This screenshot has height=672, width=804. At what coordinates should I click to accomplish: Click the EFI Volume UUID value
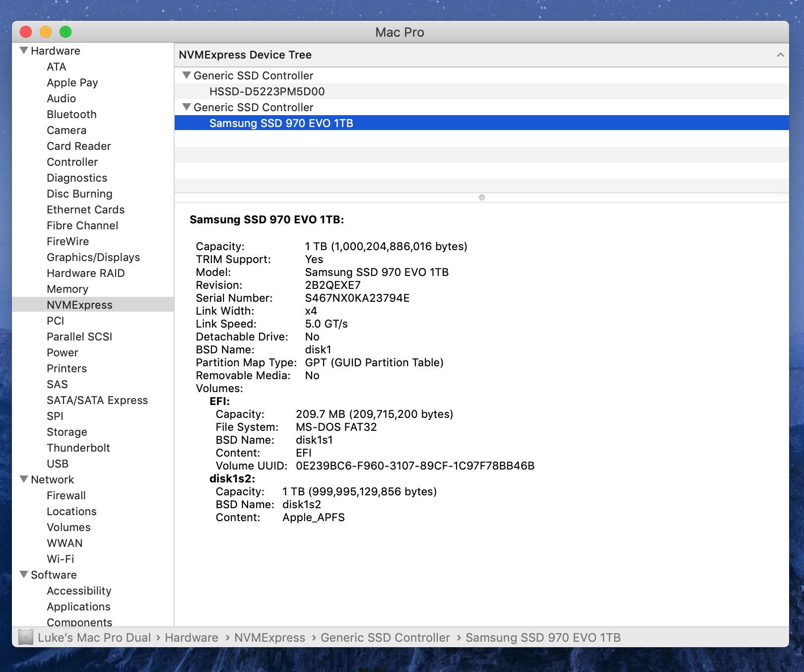tap(415, 466)
